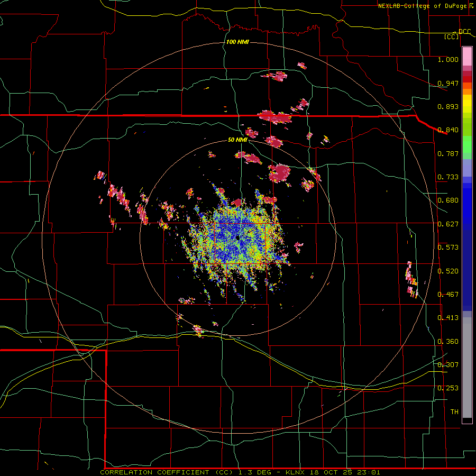This screenshot has width=476, height=476.
Task: Click the 0.520 color scale label
Action: click(448, 271)
